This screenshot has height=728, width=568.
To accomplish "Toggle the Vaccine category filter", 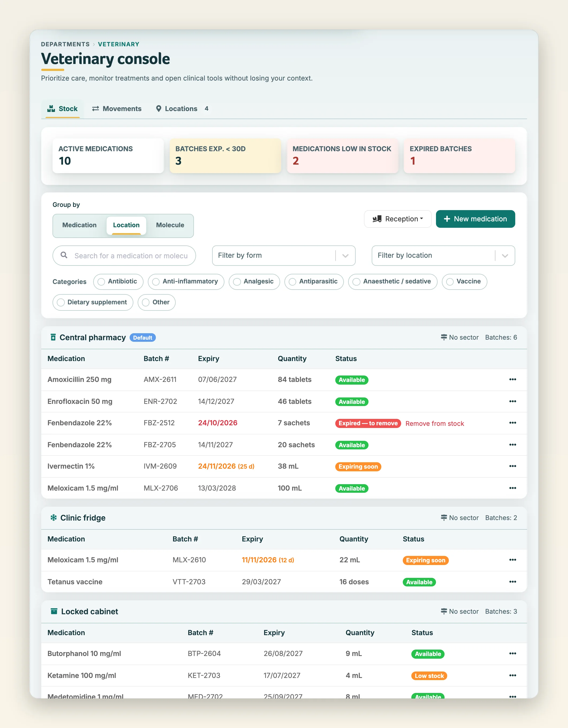I will [x=464, y=282].
